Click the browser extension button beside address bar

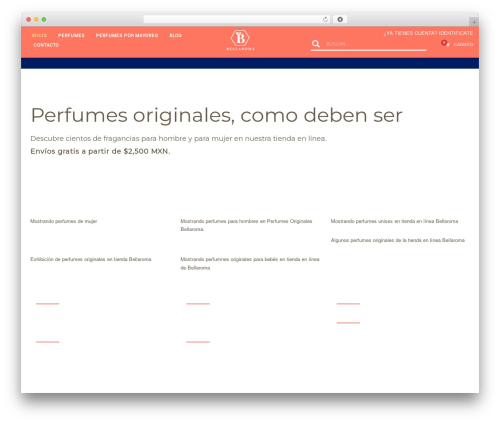coord(340,19)
